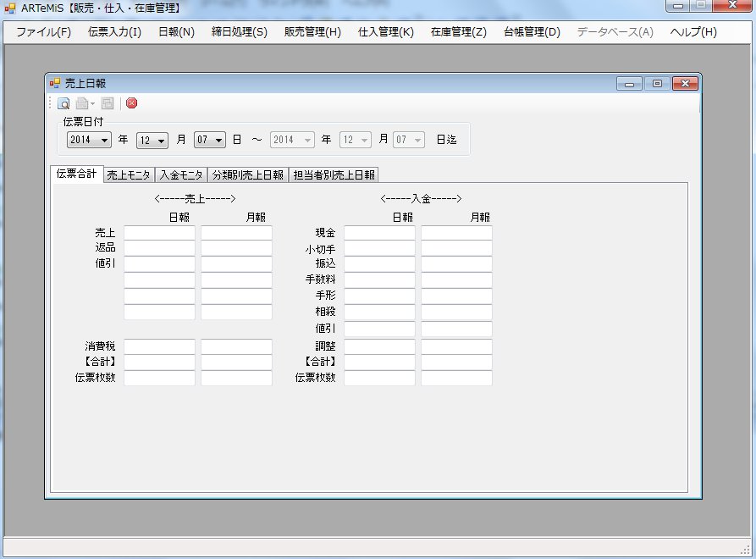Image resolution: width=756 pixels, height=559 pixels.
Task: Click the 相殺 daily report field
Action: click(x=380, y=312)
